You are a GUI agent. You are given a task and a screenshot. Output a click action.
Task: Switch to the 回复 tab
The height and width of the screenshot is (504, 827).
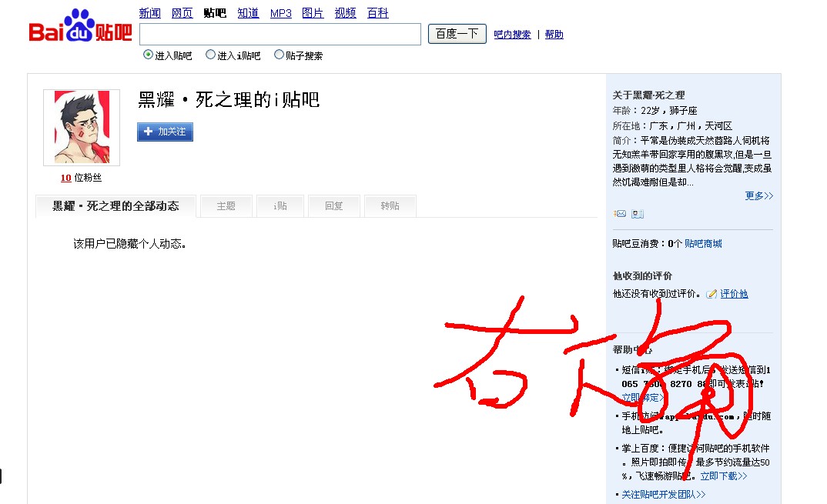[334, 206]
